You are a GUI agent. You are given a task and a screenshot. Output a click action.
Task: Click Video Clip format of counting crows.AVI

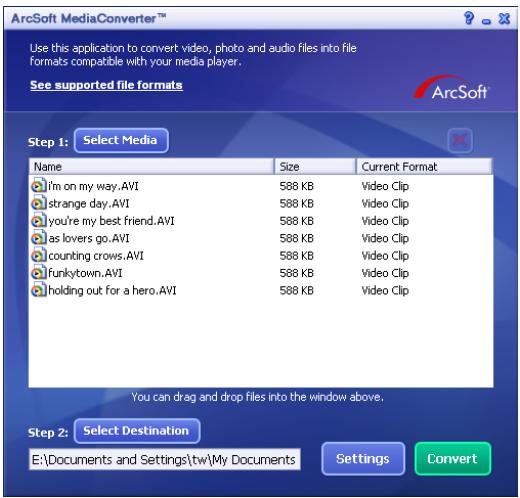[x=385, y=256]
